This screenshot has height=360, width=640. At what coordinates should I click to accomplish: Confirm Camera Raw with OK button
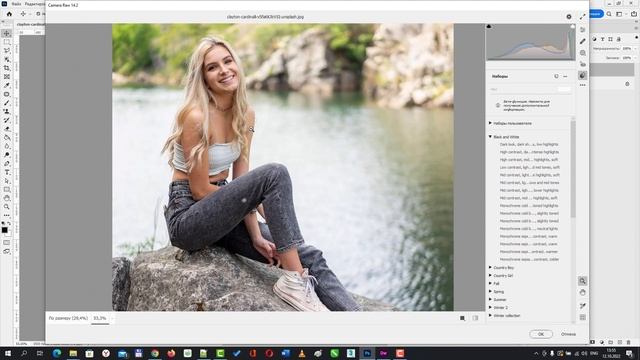(541, 334)
